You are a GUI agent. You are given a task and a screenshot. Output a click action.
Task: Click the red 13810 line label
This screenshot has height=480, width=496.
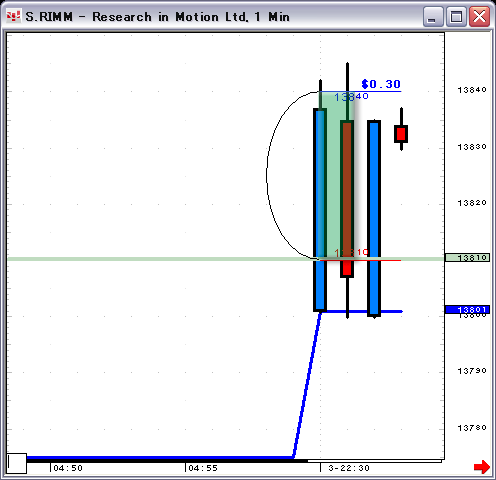coord(351,252)
